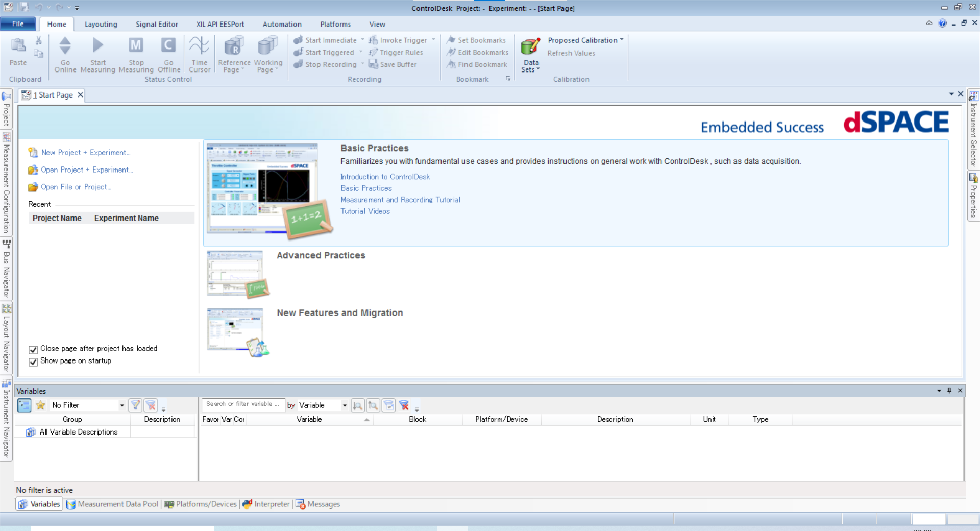Click Set Bookmarks
Screen dimensions: 980x531
pos(476,40)
